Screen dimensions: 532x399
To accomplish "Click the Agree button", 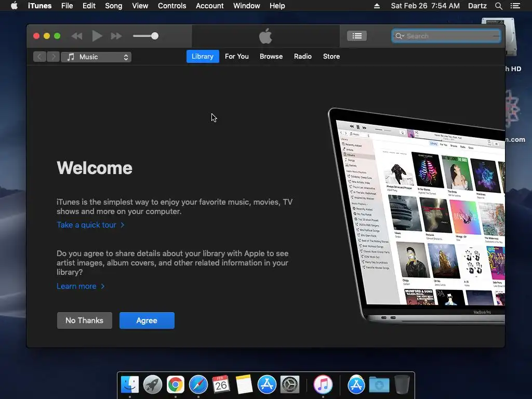I will [147, 321].
